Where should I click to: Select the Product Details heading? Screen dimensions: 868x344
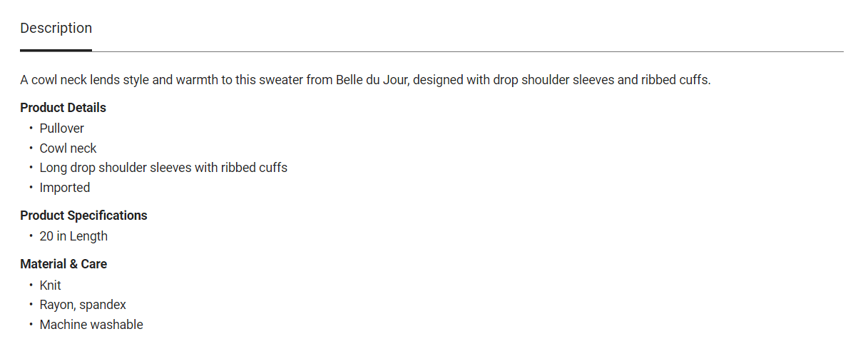pyautogui.click(x=63, y=108)
